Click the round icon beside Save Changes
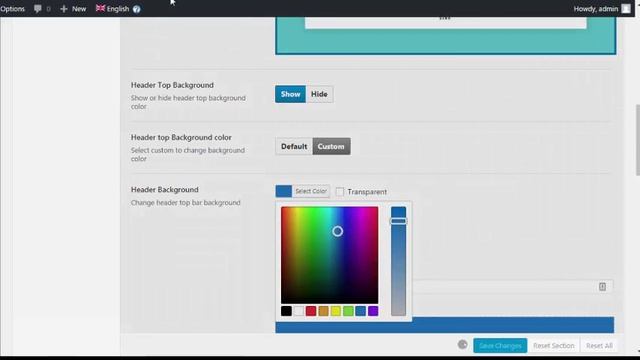The width and height of the screenshot is (640, 360). pyautogui.click(x=462, y=344)
